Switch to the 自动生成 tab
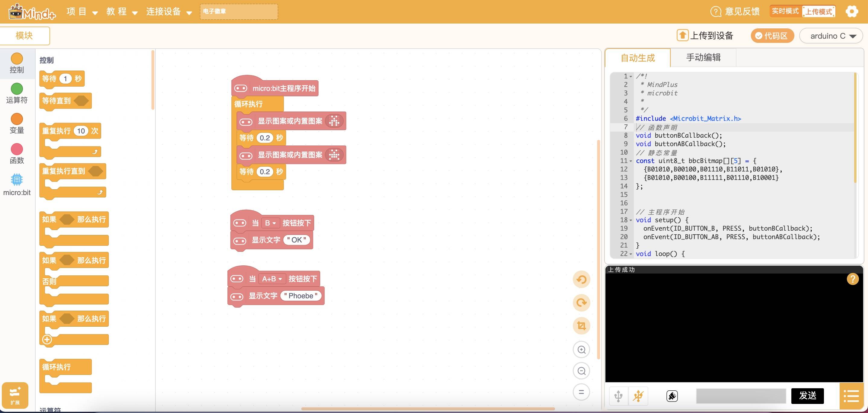The image size is (868, 413). 637,58
